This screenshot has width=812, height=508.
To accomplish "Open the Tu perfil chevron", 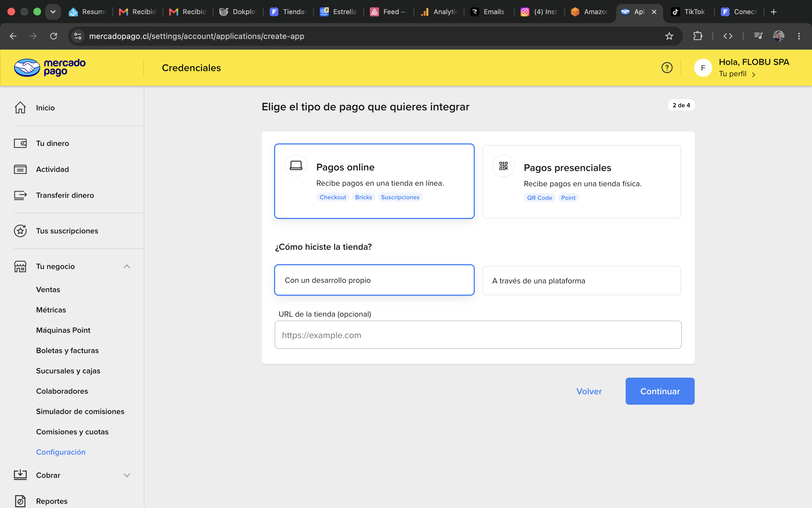I will [x=754, y=75].
